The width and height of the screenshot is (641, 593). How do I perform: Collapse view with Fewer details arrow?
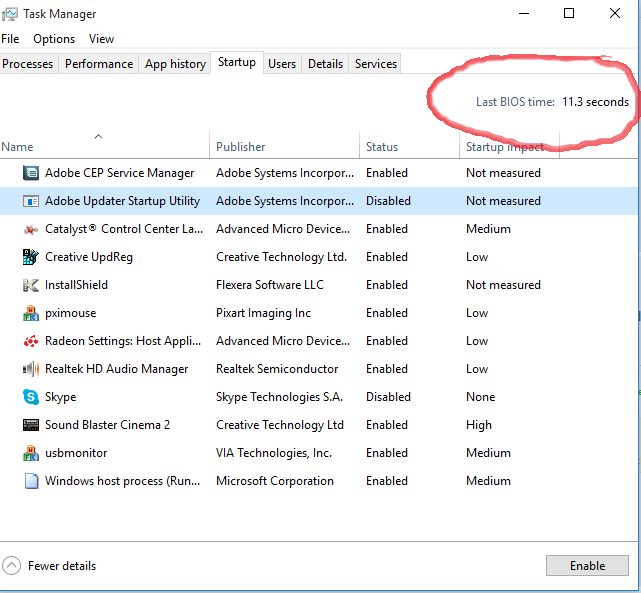pos(11,566)
